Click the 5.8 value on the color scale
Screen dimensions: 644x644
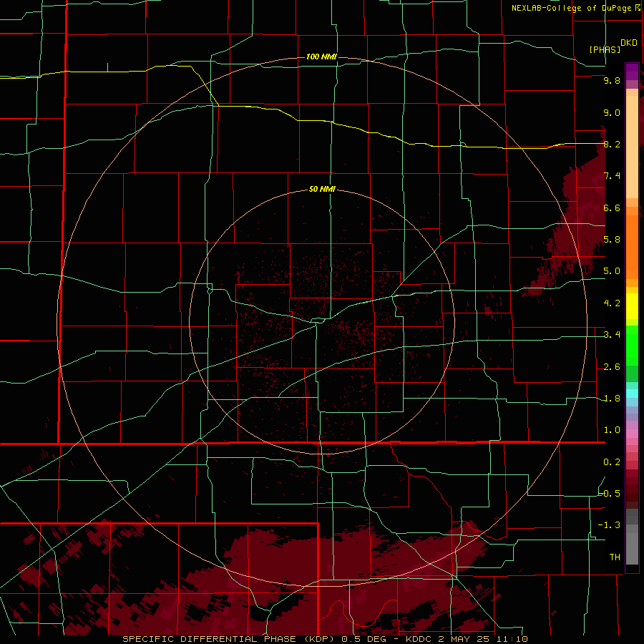612,240
